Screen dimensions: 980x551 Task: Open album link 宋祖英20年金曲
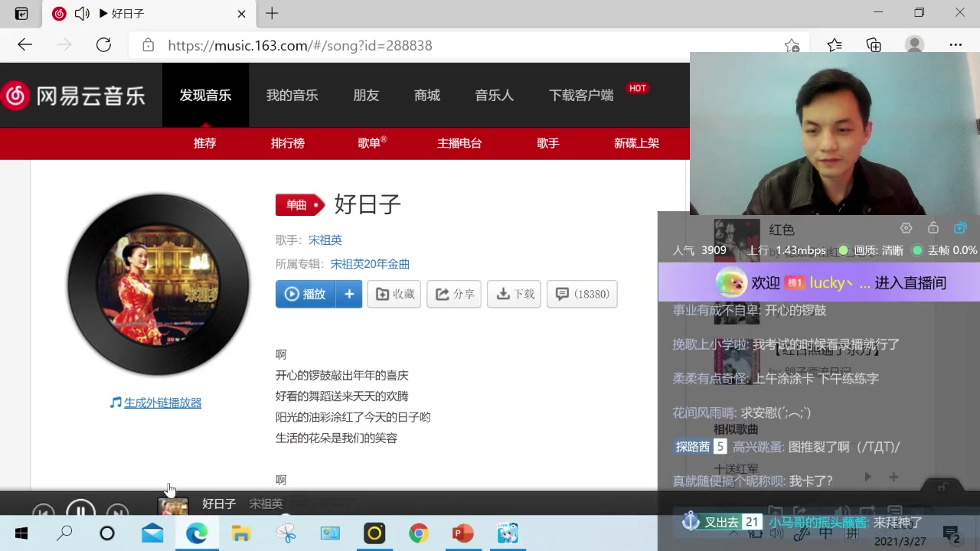(x=370, y=264)
